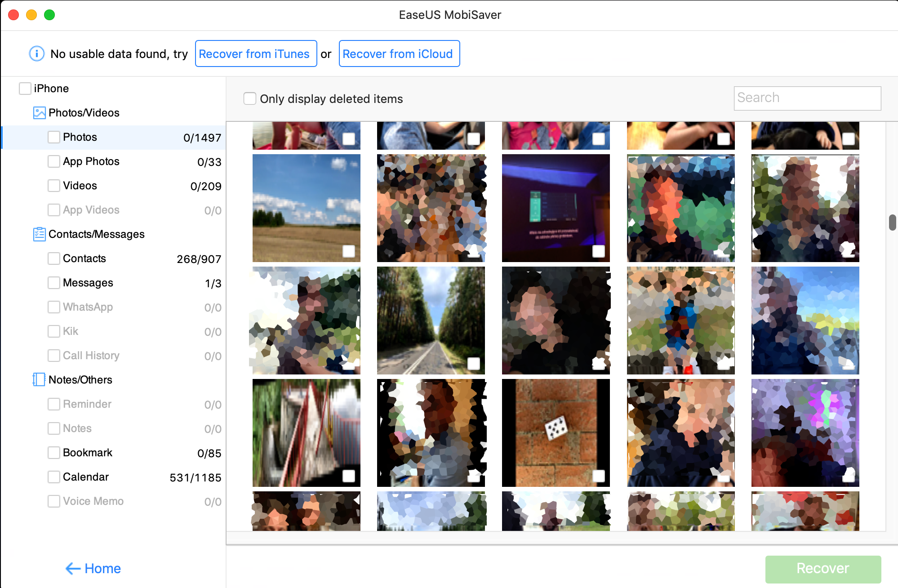Click the Contacts/Messages category icon
This screenshot has width=898, height=588.
tap(39, 234)
